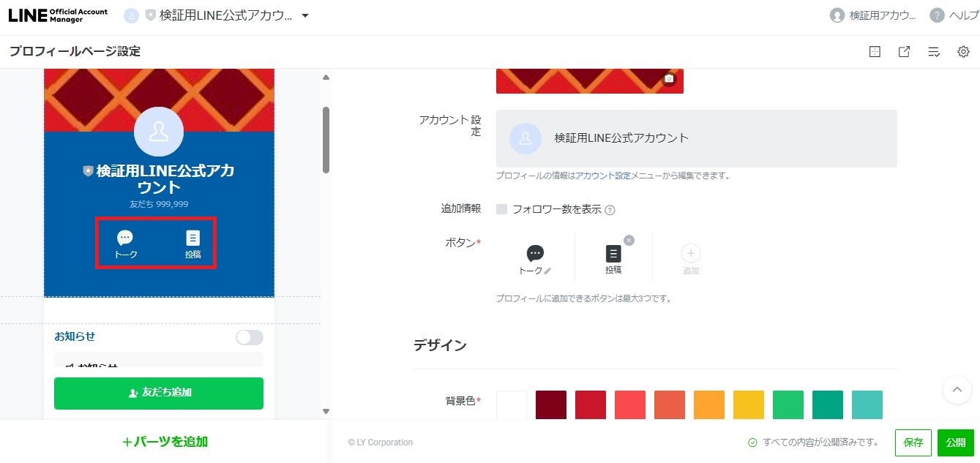Screen dimensions: 980x463
Task: Pick the orange background color swatch
Action: (709, 405)
